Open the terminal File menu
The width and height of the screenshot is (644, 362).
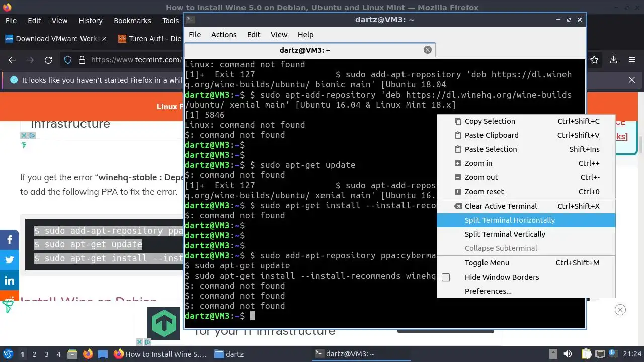pos(195,35)
